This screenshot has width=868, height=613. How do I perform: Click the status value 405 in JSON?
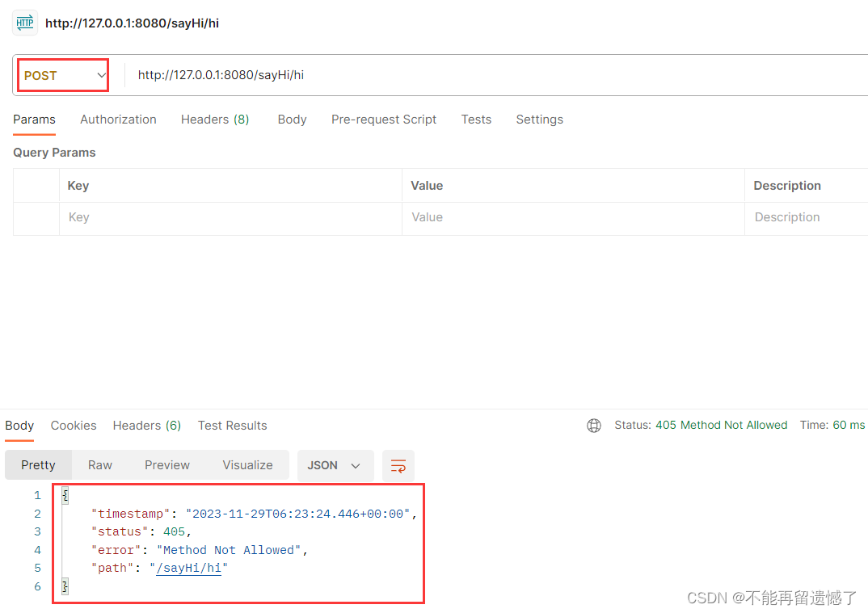point(174,531)
